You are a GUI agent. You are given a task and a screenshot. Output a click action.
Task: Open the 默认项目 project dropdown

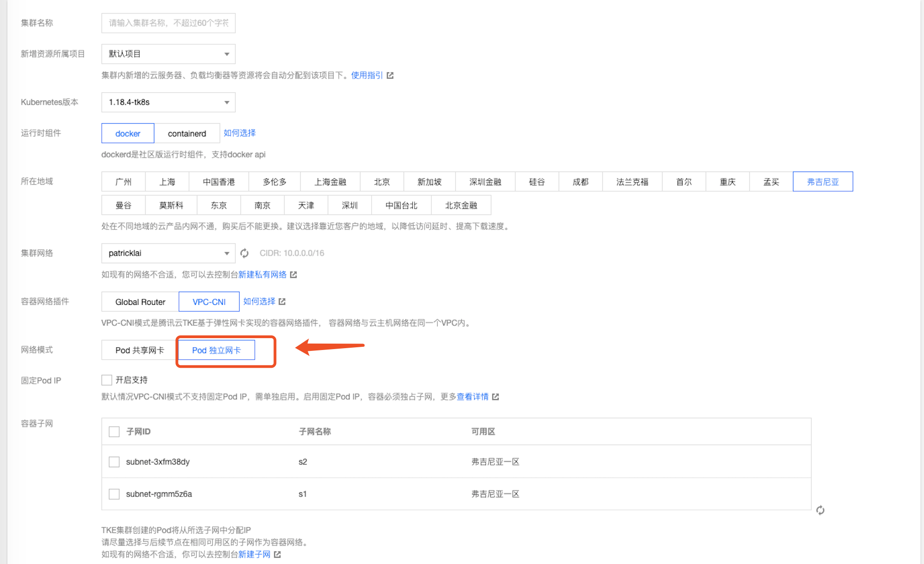click(168, 54)
